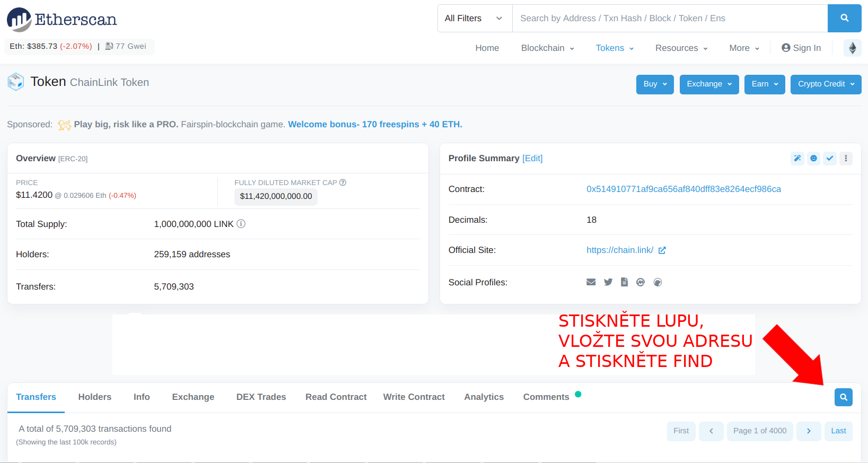This screenshot has height=463, width=868.
Task: Click the search magnifier in the Transfers panel
Action: point(844,397)
